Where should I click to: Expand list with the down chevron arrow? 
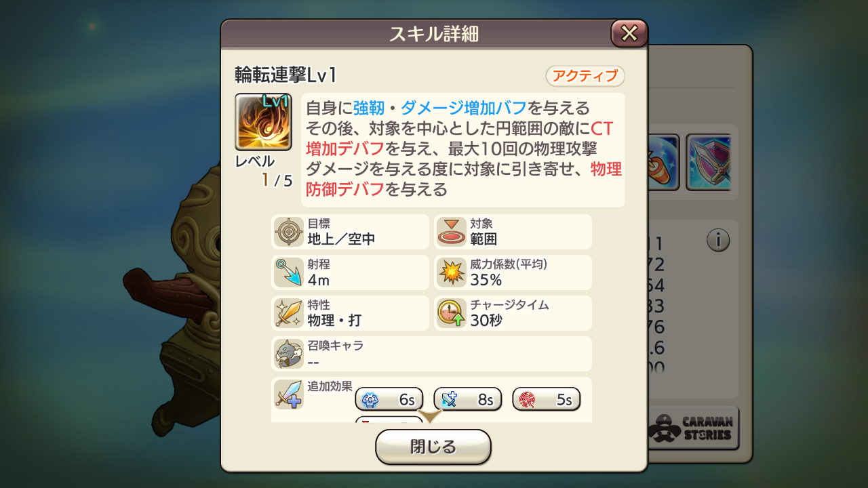click(431, 415)
